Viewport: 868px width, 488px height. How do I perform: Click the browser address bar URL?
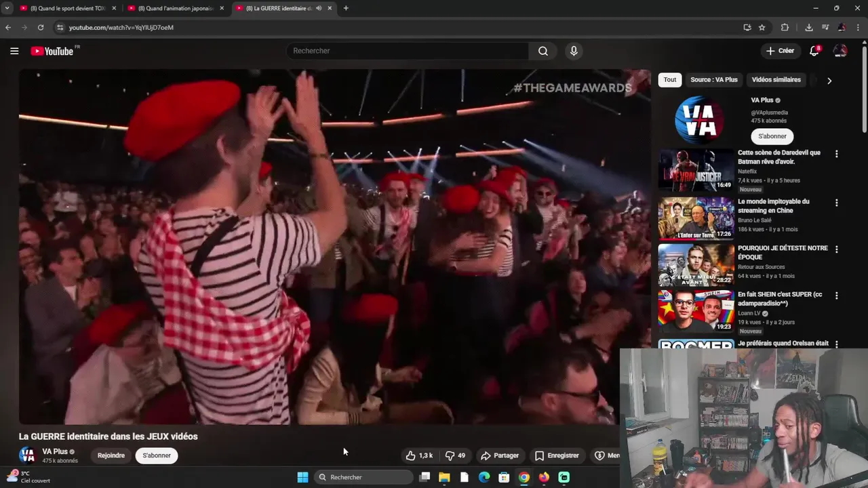tap(121, 28)
